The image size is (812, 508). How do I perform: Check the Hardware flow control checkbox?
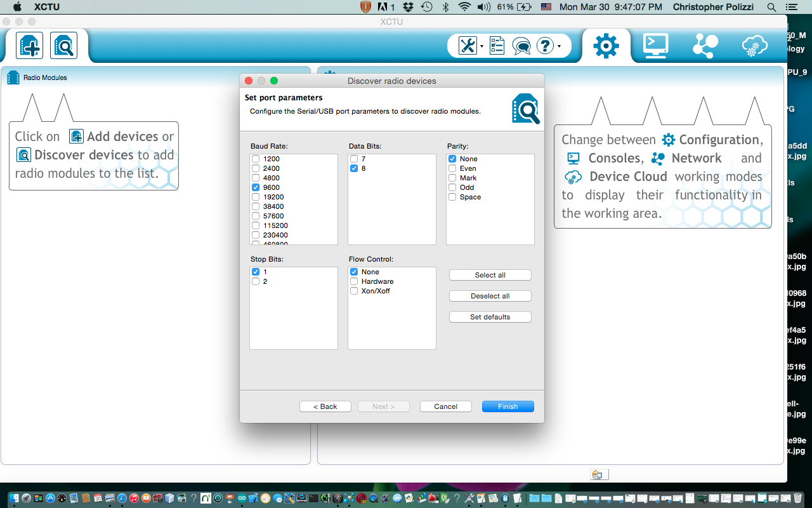point(354,281)
